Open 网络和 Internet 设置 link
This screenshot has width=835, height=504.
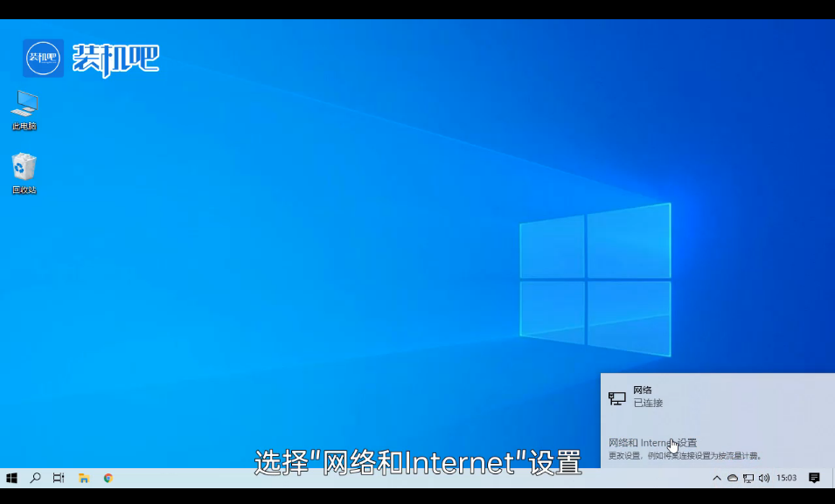point(652,443)
